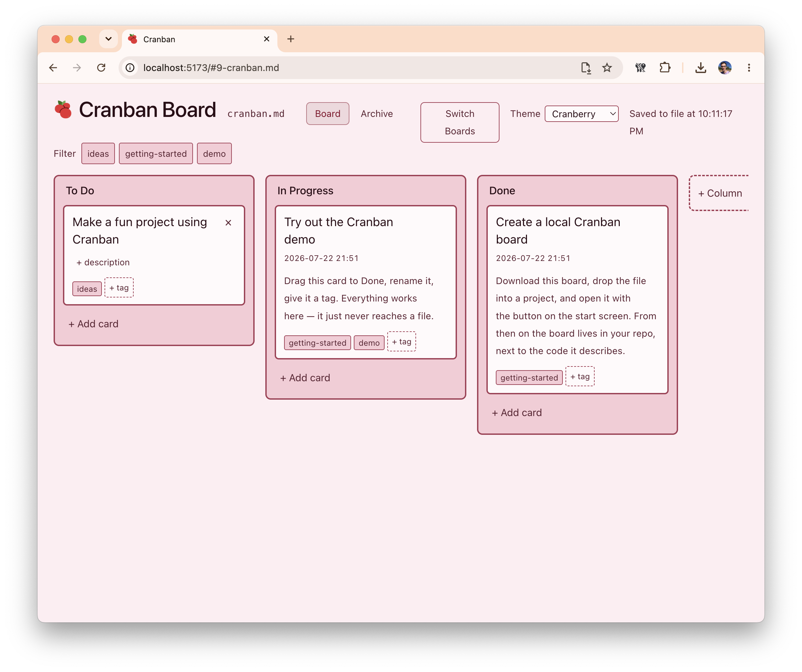The image size is (802, 672).
Task: Click the install app icon in address bar
Action: (x=586, y=68)
